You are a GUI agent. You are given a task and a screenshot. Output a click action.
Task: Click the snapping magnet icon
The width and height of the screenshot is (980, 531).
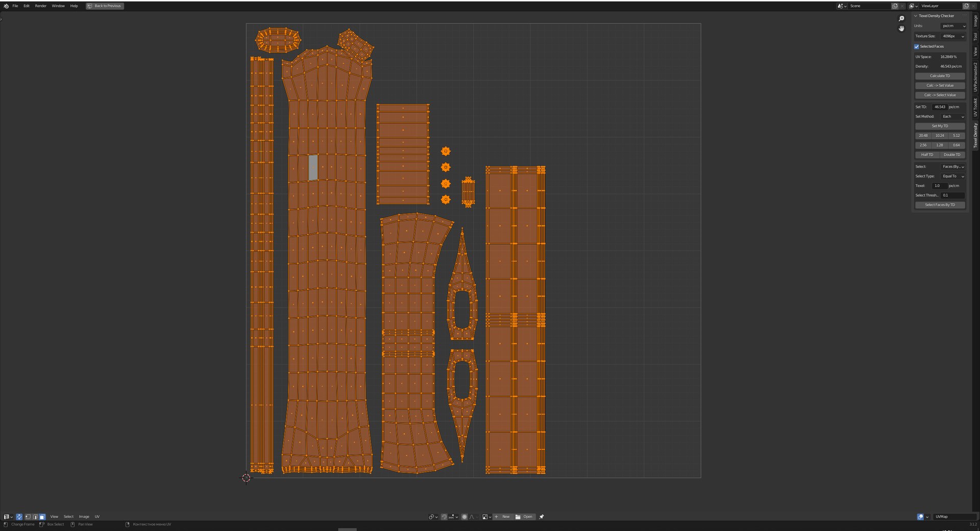pyautogui.click(x=444, y=517)
